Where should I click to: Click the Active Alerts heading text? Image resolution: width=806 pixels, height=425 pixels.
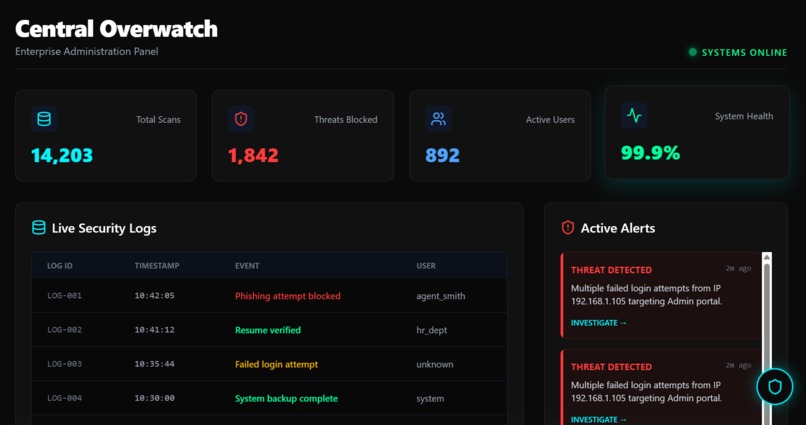618,228
